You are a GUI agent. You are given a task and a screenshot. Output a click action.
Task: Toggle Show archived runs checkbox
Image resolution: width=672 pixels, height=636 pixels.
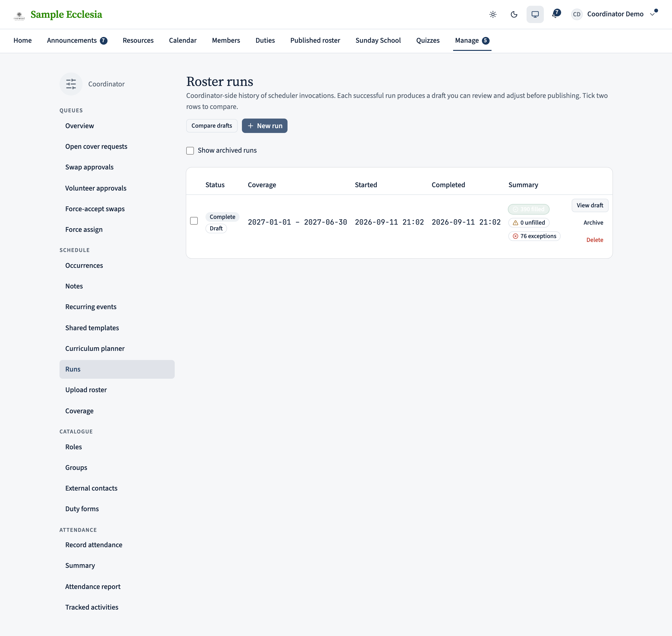coord(190,150)
